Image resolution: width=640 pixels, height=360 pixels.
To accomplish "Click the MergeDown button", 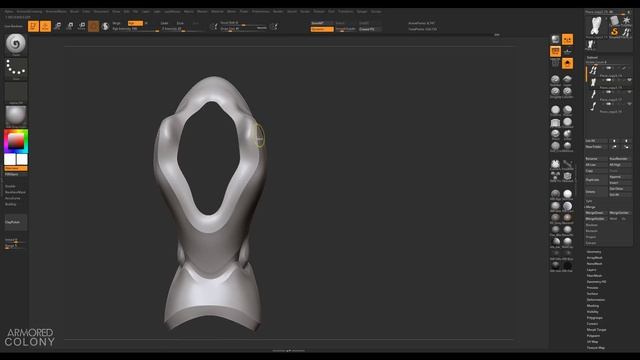I will 596,213.
